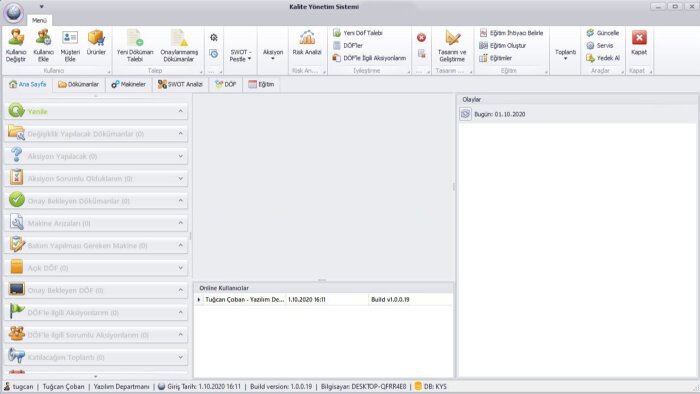Switch to the Eğitim tab
The width and height of the screenshot is (700, 394).
(x=261, y=84)
